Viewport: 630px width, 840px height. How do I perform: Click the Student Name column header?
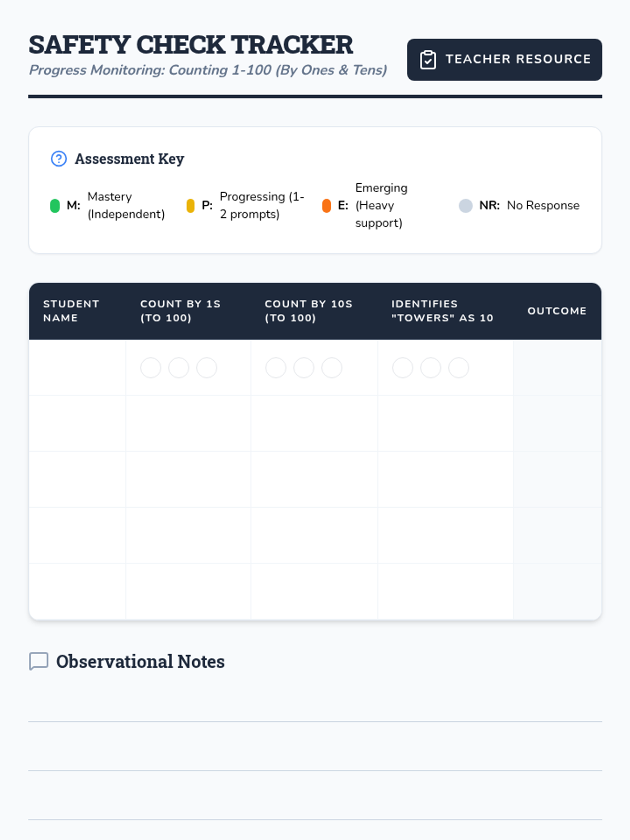[x=71, y=311]
